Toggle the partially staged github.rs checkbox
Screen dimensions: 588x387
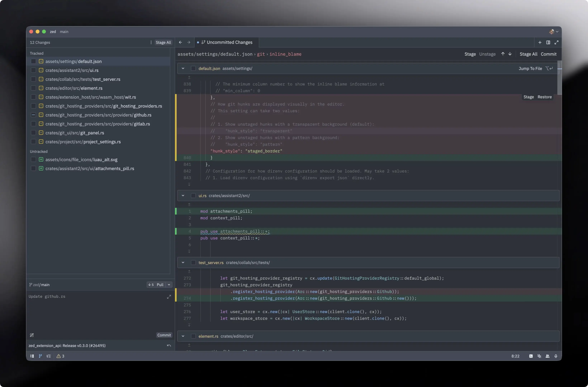[x=33, y=115]
